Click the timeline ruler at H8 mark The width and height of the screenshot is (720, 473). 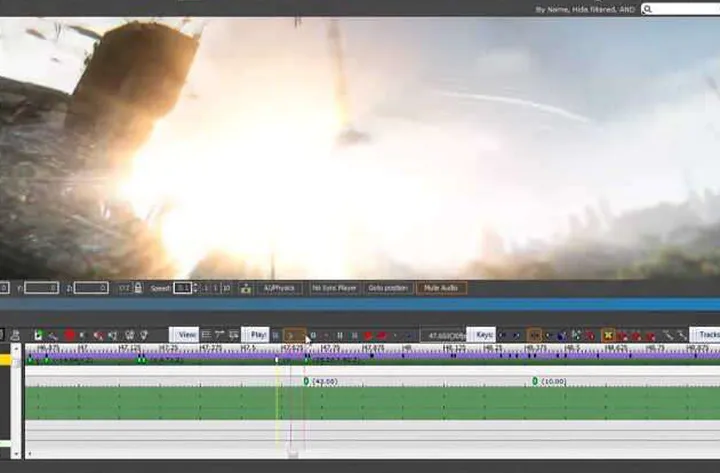point(406,349)
